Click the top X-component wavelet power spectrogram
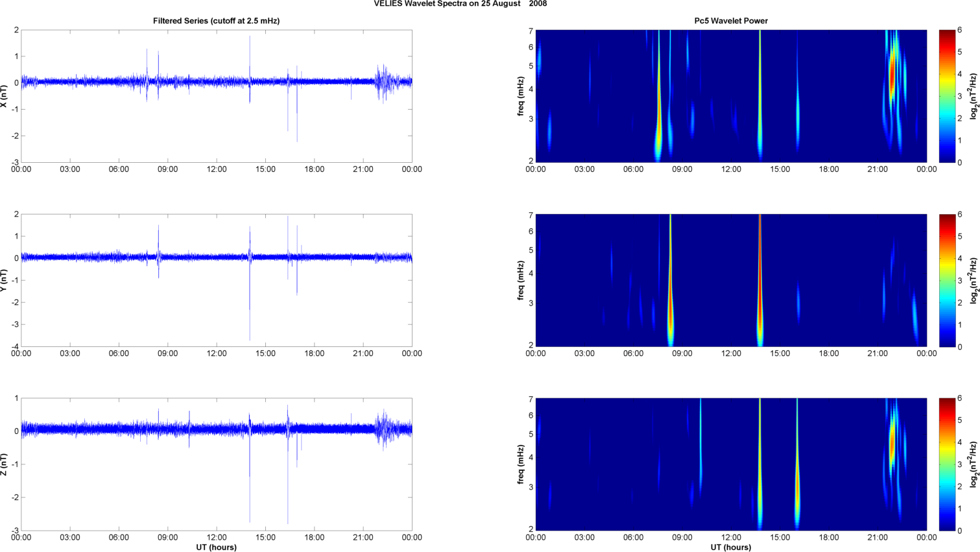This screenshot has height=552, width=980. pos(731,96)
